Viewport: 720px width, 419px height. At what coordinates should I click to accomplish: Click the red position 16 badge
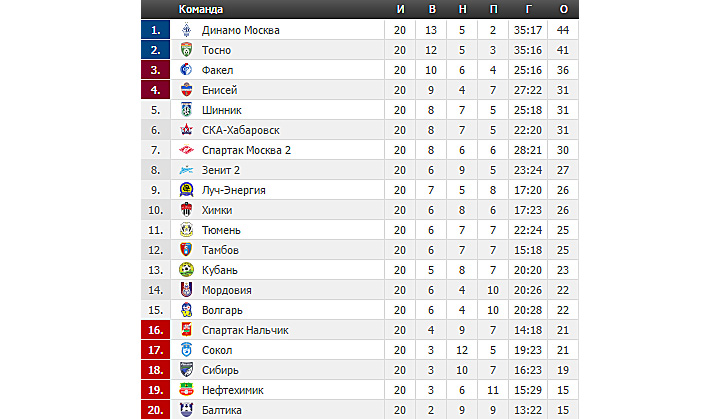(156, 330)
